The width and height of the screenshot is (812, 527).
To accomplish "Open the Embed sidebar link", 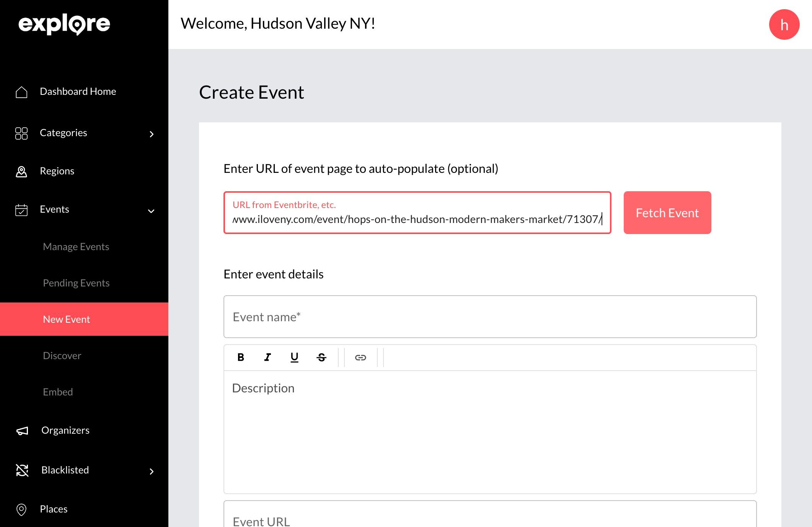I will 58,392.
